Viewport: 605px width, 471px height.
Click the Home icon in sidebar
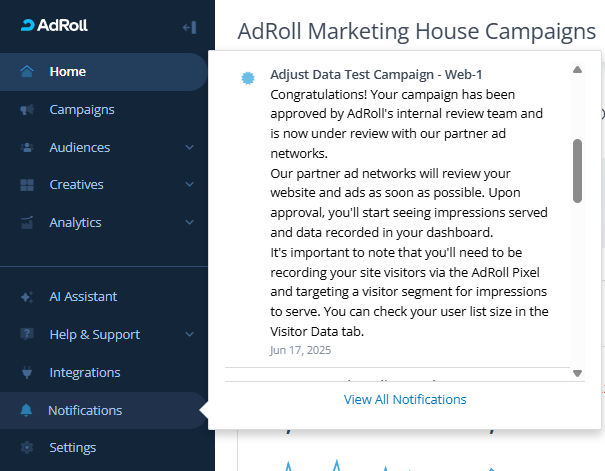pyautogui.click(x=27, y=72)
